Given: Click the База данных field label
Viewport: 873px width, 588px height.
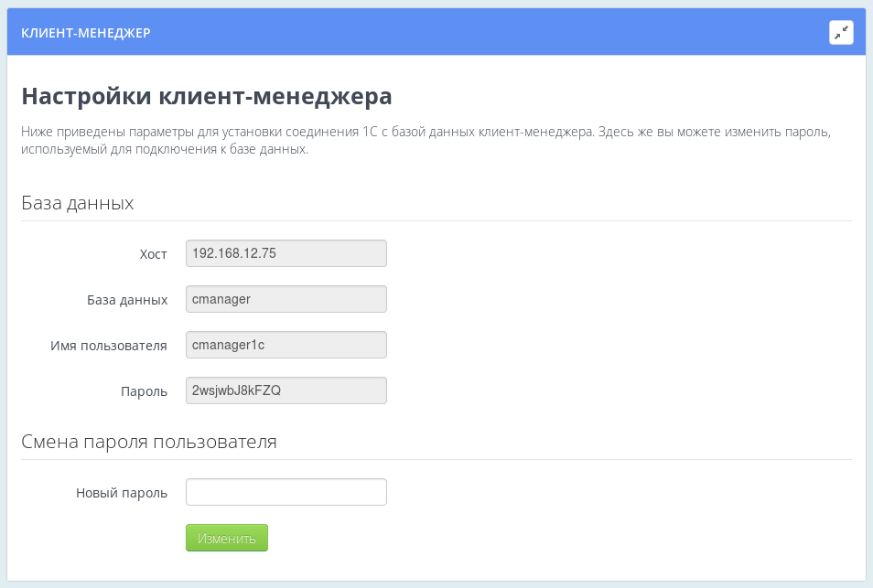Looking at the screenshot, I should pos(126,300).
